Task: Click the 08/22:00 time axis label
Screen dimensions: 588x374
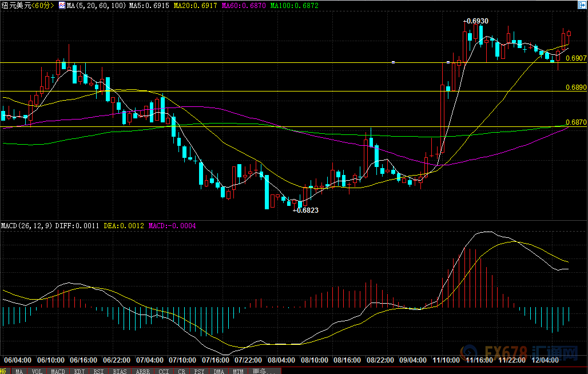Action: (380, 360)
